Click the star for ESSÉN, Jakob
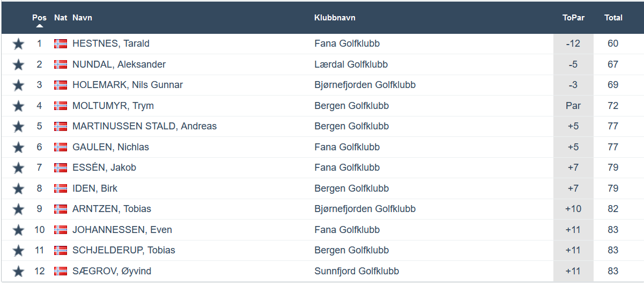 [x=19, y=168]
